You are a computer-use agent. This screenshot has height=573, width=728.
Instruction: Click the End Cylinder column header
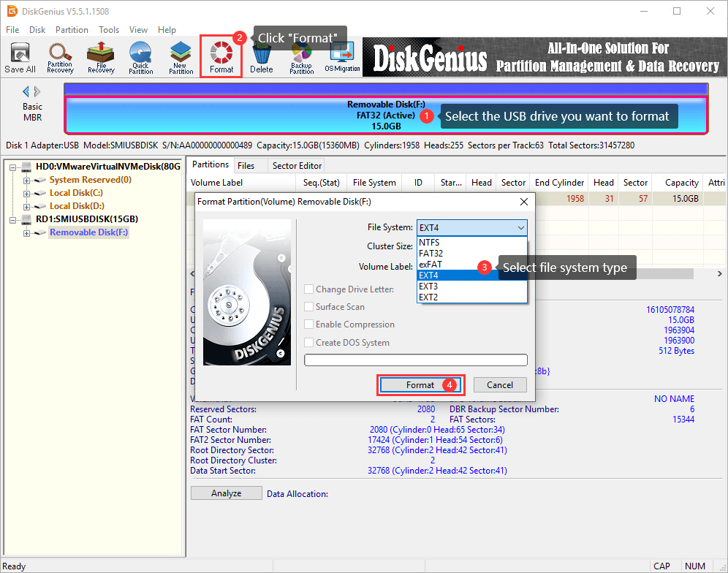(559, 183)
